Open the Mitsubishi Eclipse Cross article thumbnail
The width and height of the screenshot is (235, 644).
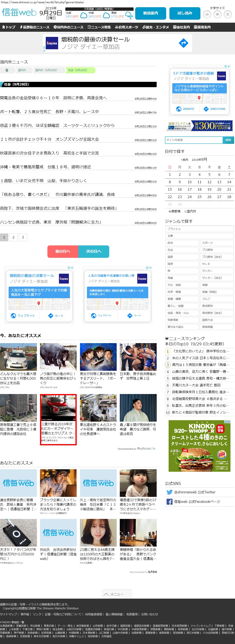point(58,407)
